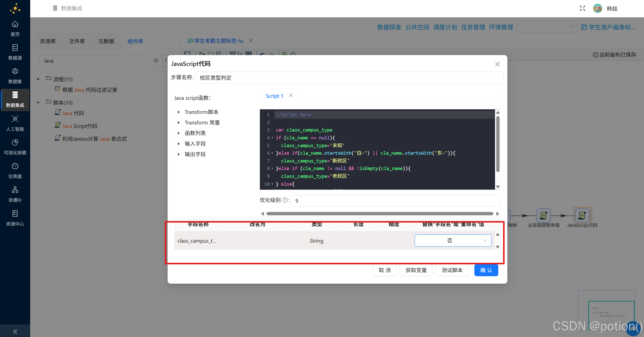This screenshot has height=337, width=644.
Task: Close the 学生考勤主题标签 hz canvas tab
Action: pyautogui.click(x=251, y=40)
